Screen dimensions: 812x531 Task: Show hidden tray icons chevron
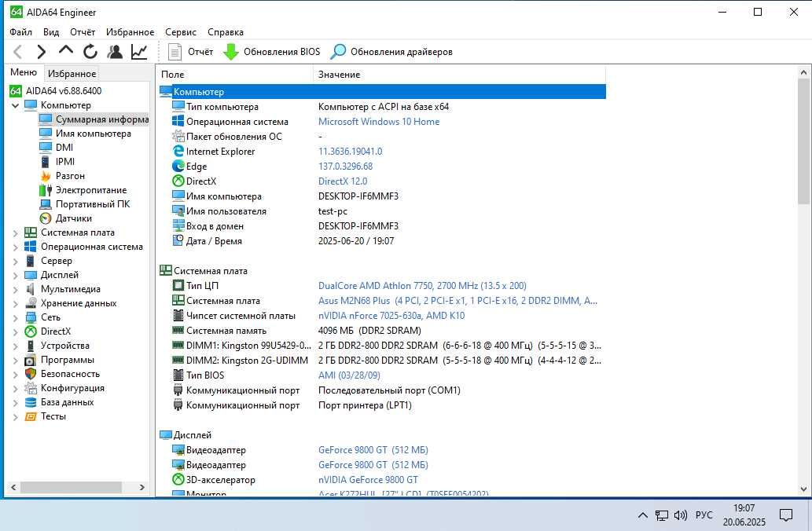click(643, 515)
